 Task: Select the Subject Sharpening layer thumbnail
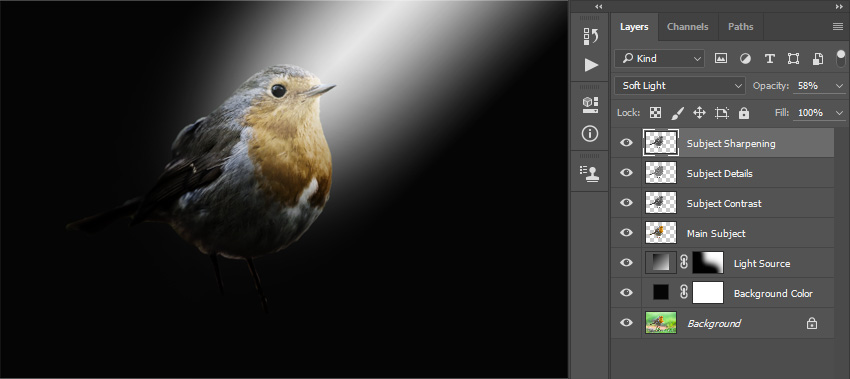pos(661,143)
